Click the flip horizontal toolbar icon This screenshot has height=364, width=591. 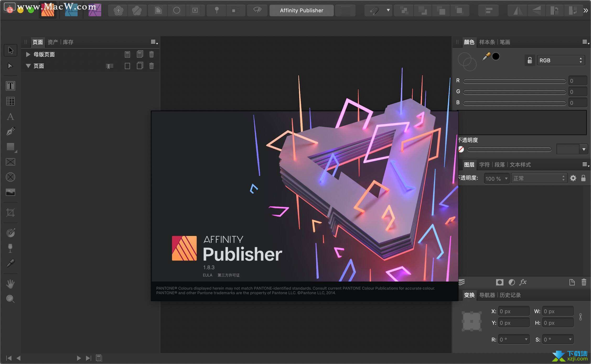pyautogui.click(x=517, y=10)
